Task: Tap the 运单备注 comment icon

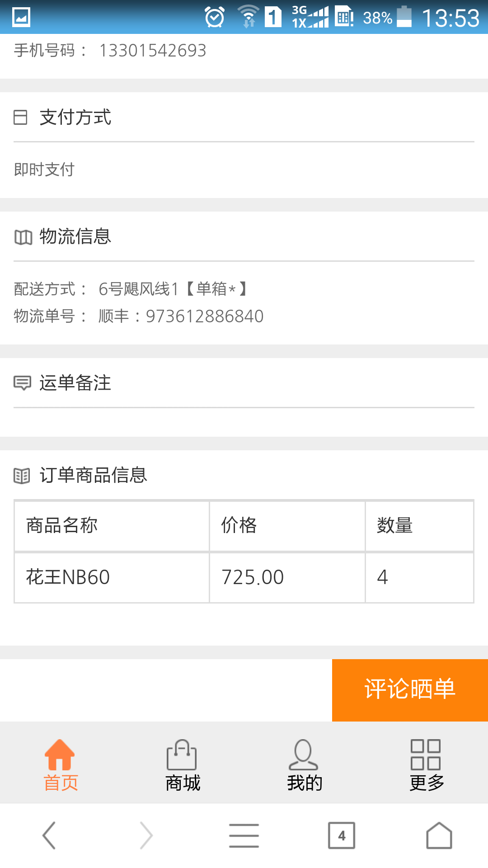Action: click(x=22, y=383)
